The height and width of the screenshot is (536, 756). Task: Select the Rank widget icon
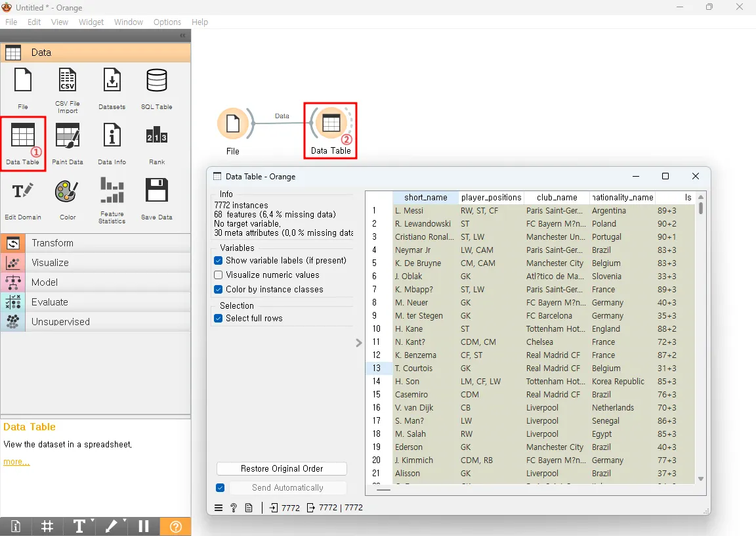pyautogui.click(x=156, y=136)
